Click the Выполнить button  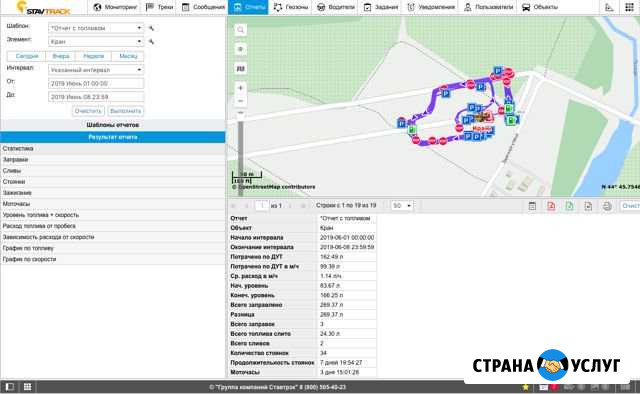(126, 111)
